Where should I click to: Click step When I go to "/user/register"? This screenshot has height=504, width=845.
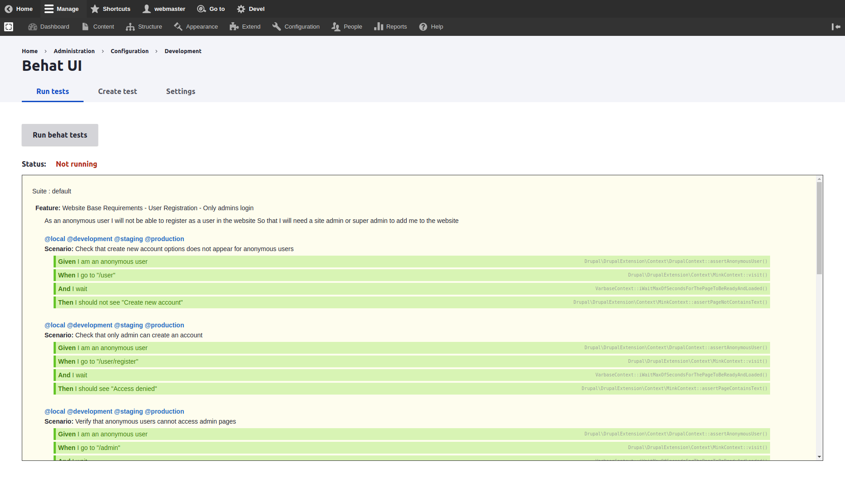[412, 361]
